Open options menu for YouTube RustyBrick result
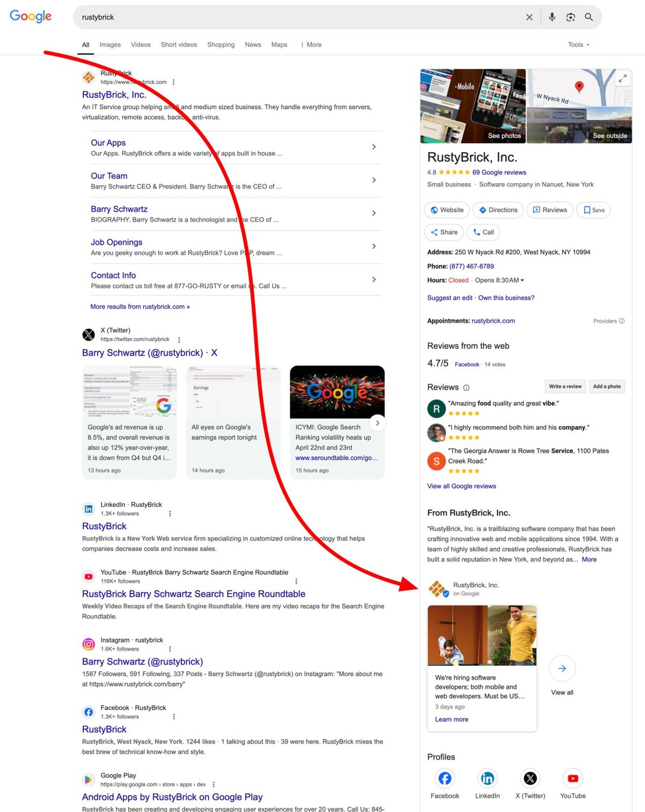The width and height of the screenshot is (645, 812). point(296,581)
